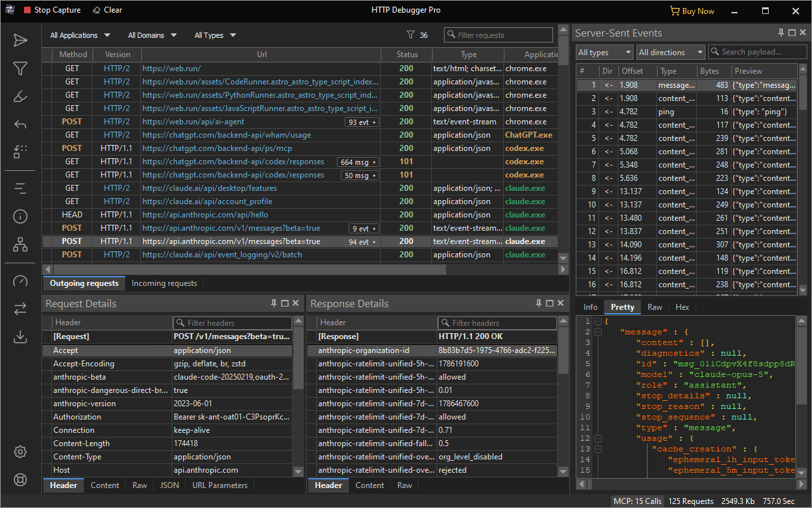This screenshot has width=812, height=508.
Task: Click the sidebar icon below the reply arrow
Action: pyautogui.click(x=20, y=152)
